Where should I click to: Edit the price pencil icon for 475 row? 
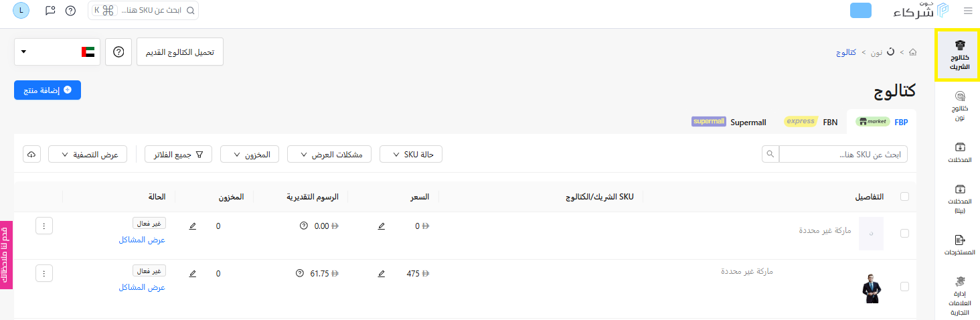(382, 274)
